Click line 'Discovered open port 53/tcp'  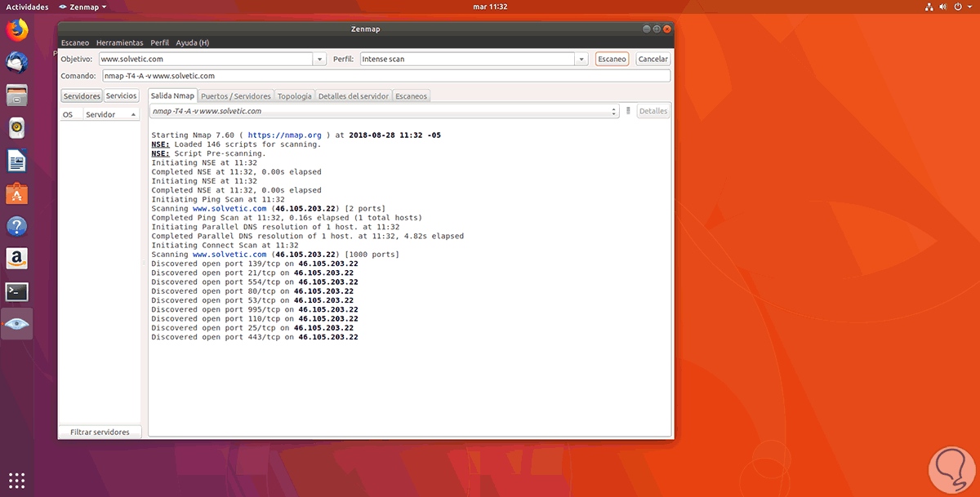point(252,300)
